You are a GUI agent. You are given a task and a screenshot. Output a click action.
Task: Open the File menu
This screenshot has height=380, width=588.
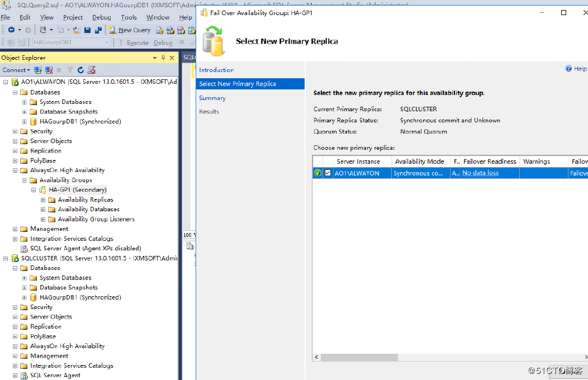tap(5, 17)
